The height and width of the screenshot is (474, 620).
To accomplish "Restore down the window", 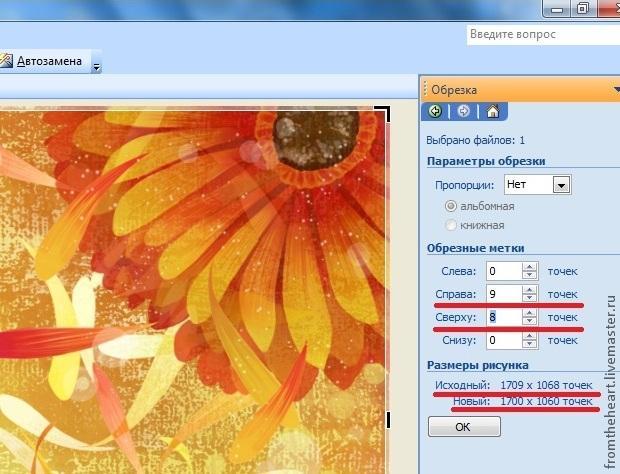I will (582, 8).
